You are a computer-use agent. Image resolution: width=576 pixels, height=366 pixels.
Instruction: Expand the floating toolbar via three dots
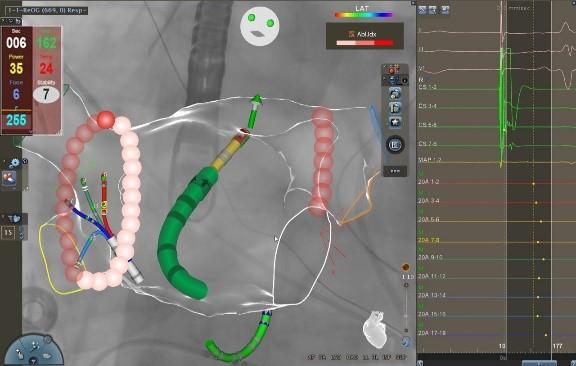pyautogui.click(x=395, y=171)
